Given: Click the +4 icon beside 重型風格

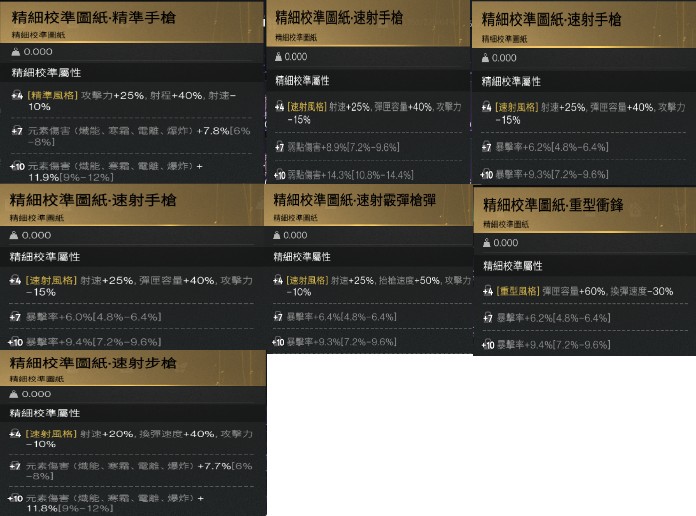Looking at the screenshot, I should tap(488, 291).
